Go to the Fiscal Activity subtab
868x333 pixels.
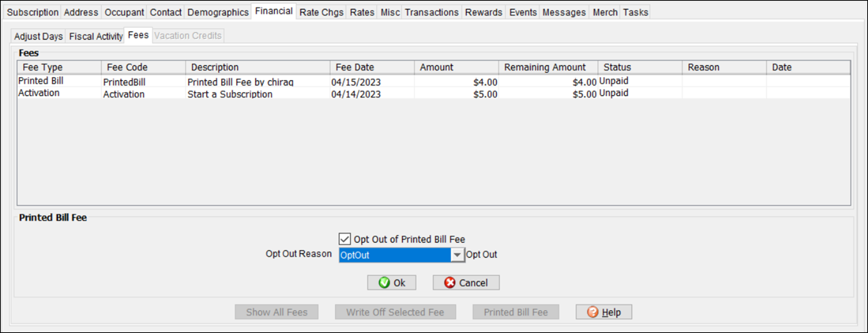[96, 36]
